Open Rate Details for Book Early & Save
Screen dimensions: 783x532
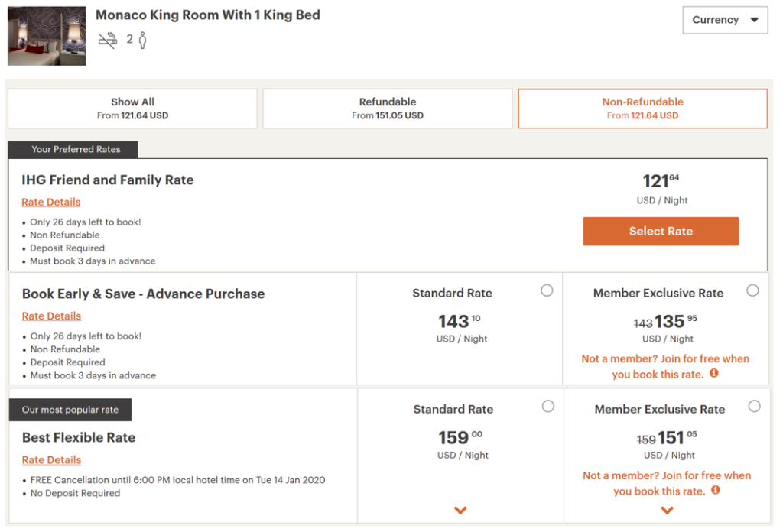(50, 316)
